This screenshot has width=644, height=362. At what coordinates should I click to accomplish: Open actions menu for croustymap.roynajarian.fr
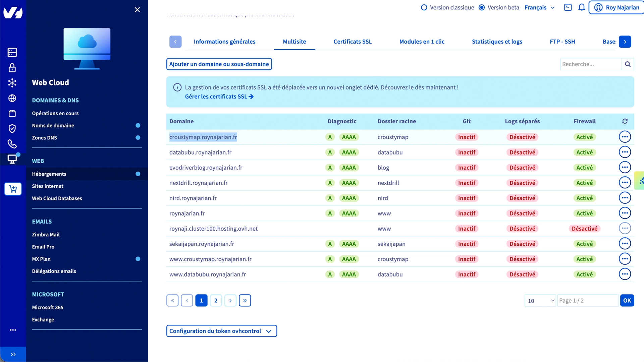coord(625,137)
